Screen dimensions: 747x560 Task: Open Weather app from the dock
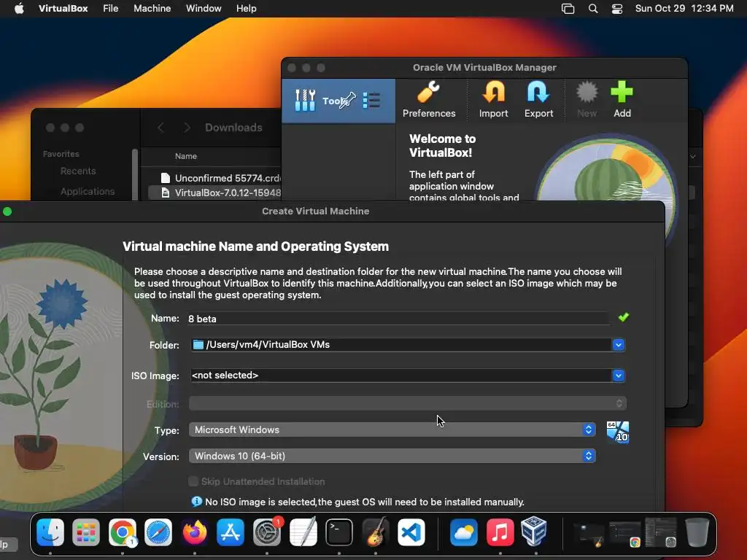pyautogui.click(x=463, y=532)
